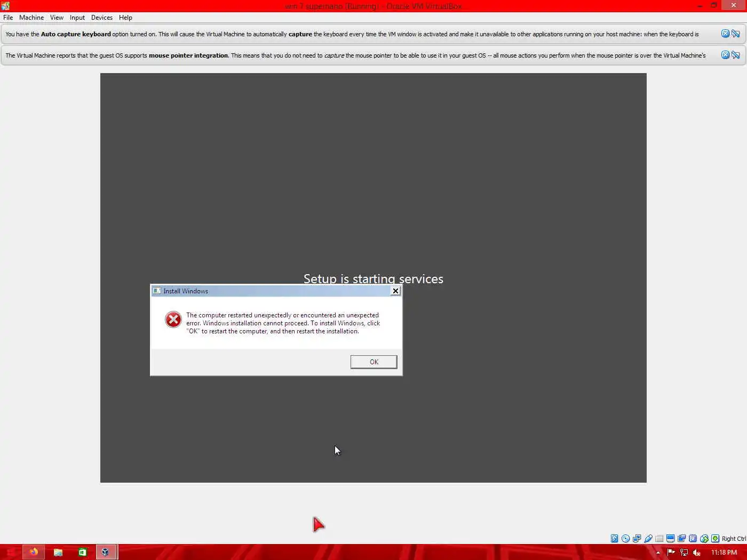The image size is (747, 560).
Task: Click the shared folders indicator icon
Action: [x=659, y=539]
